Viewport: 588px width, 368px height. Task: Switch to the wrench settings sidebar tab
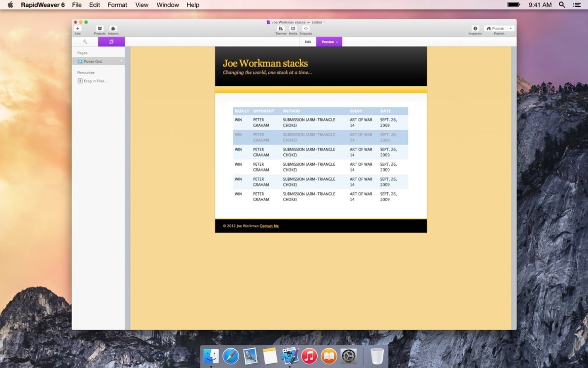click(85, 41)
